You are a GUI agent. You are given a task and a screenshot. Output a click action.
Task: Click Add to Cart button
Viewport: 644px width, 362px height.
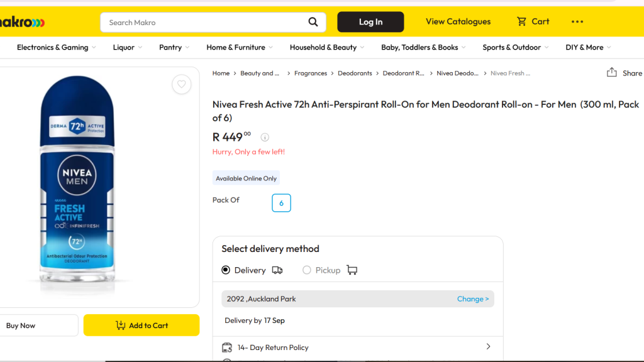[142, 326]
